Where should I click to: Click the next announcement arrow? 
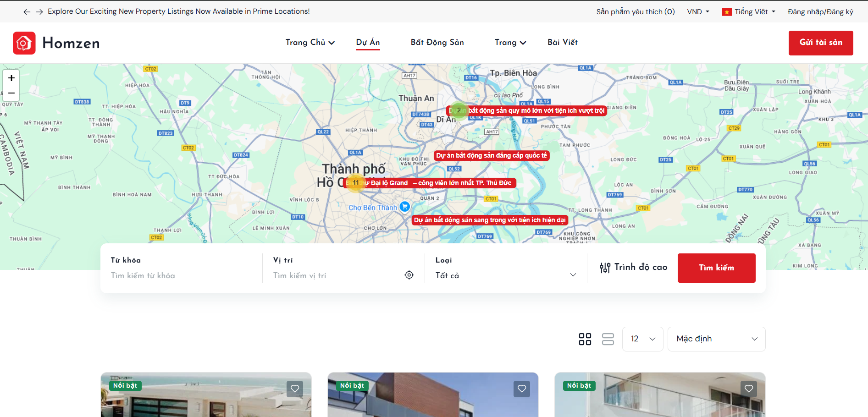click(39, 12)
